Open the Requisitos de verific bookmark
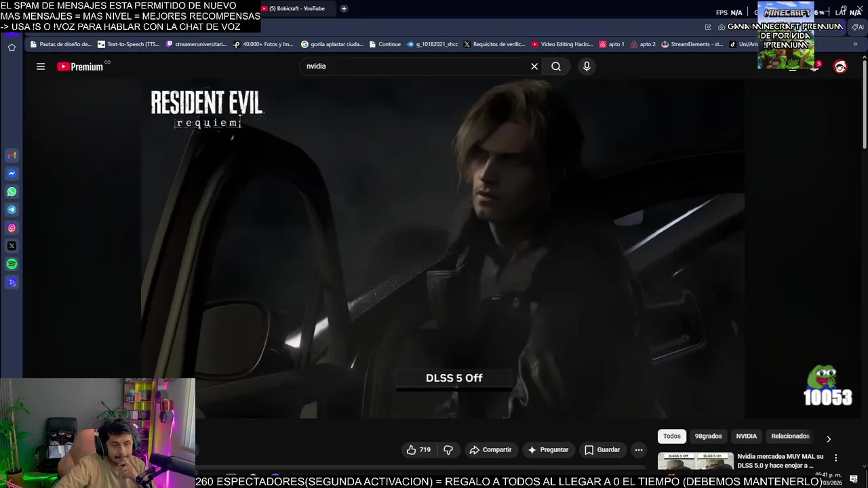Screen dimensions: 868x488 coord(494,44)
